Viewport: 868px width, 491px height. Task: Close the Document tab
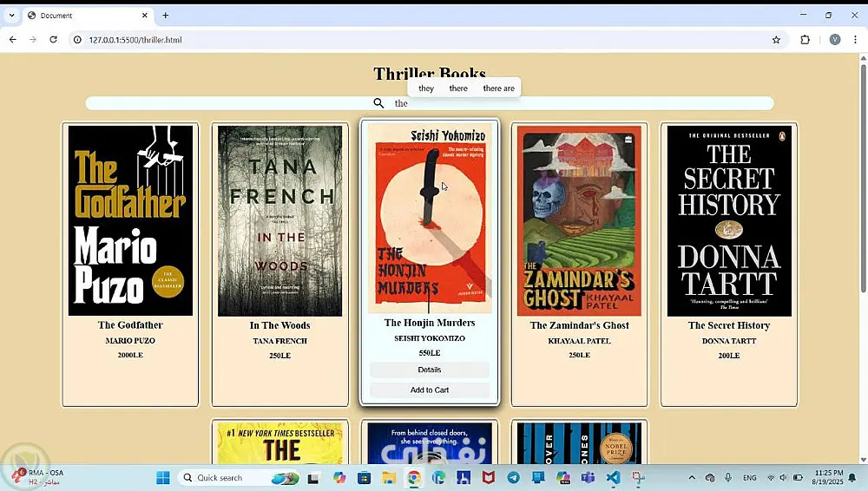[144, 16]
